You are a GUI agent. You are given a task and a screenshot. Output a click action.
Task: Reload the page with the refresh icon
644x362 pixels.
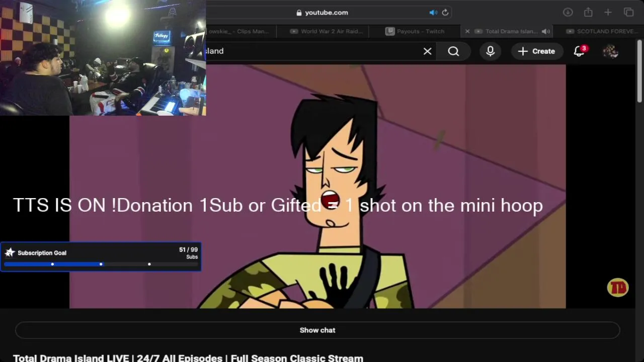tap(445, 13)
